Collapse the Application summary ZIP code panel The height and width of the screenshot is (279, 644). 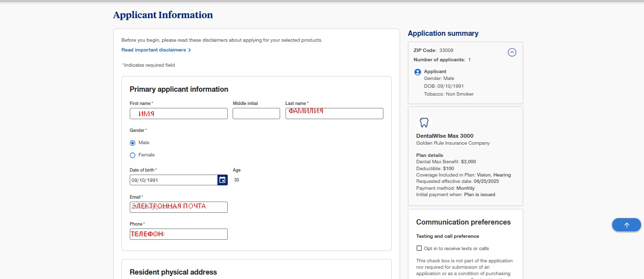(512, 52)
